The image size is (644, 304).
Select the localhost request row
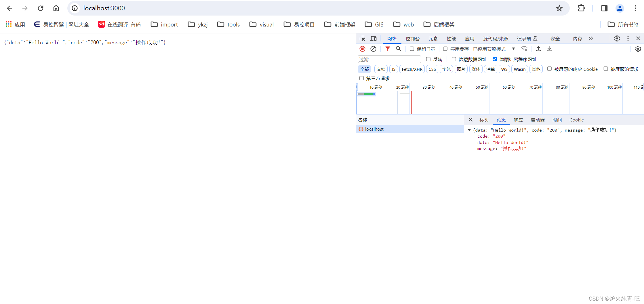pyautogui.click(x=410, y=129)
